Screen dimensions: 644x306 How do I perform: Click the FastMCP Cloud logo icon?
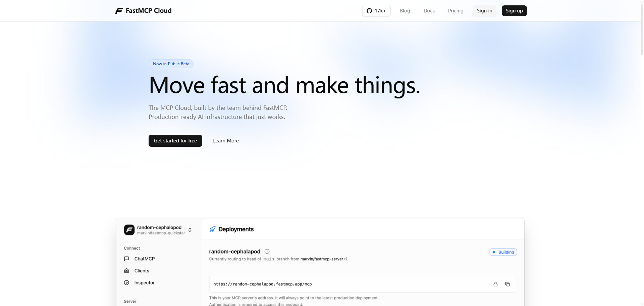coord(119,11)
